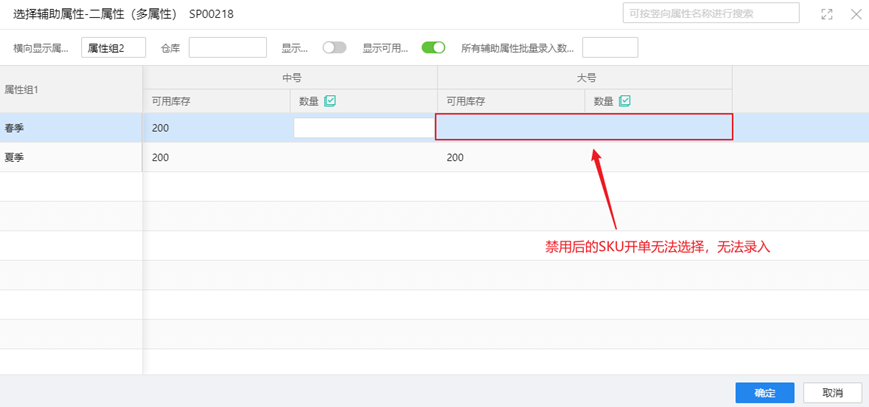Open the 横向显示属性 dropdown showing 属性组2

pyautogui.click(x=113, y=48)
